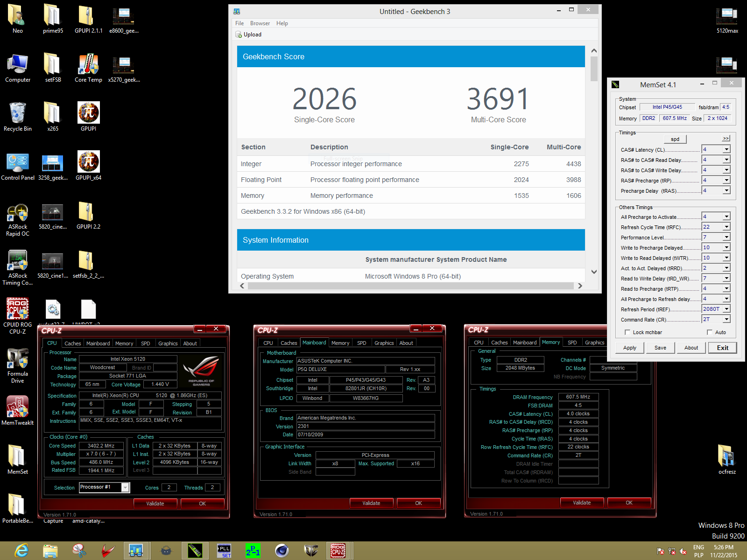Viewport: 747px width, 560px height.
Task: Click OK in the first CPU-Z window
Action: 202,504
